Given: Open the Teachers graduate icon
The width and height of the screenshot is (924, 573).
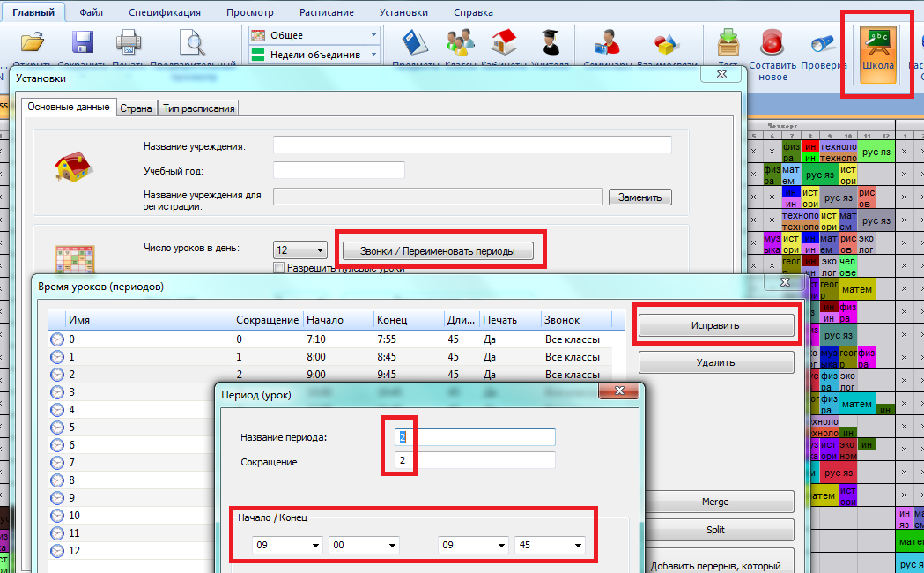Looking at the screenshot, I should pos(550,44).
